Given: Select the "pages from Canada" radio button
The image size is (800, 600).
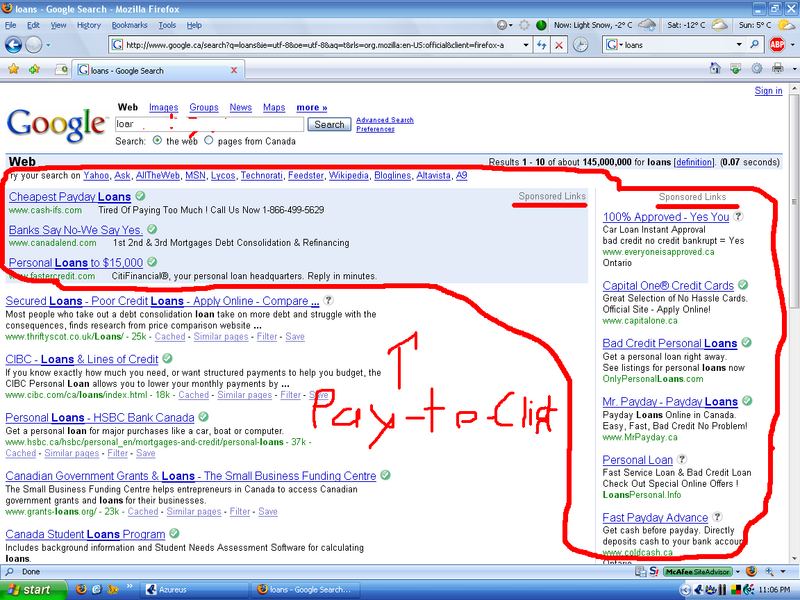Looking at the screenshot, I should click(x=209, y=140).
